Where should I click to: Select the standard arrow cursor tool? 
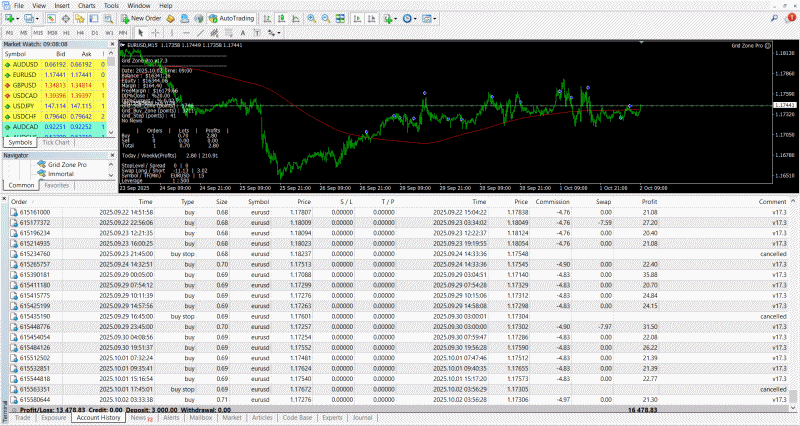pyautogui.click(x=140, y=32)
